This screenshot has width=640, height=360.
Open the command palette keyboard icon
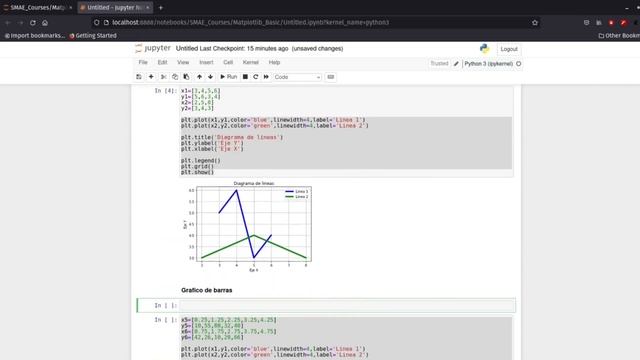pyautogui.click(x=331, y=77)
